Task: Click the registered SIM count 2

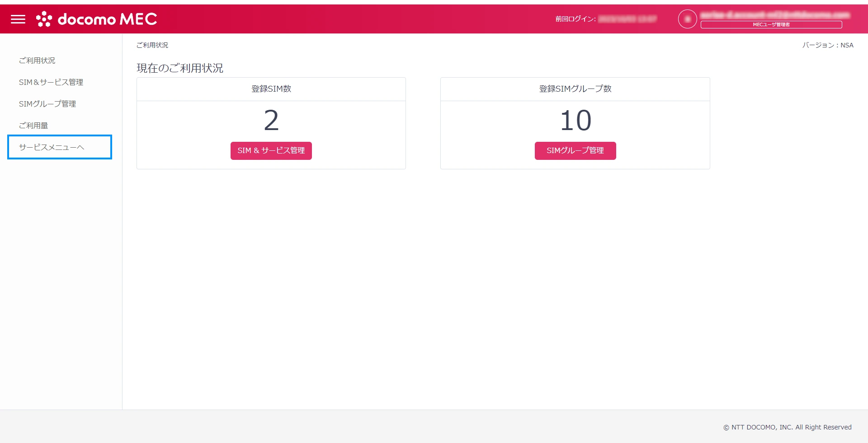Action: [271, 121]
